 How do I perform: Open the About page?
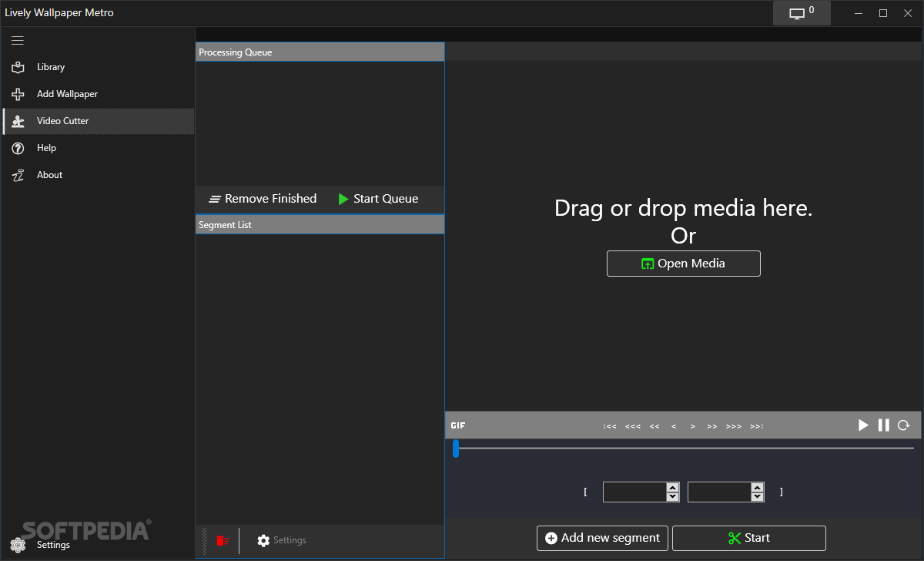[x=98, y=175]
